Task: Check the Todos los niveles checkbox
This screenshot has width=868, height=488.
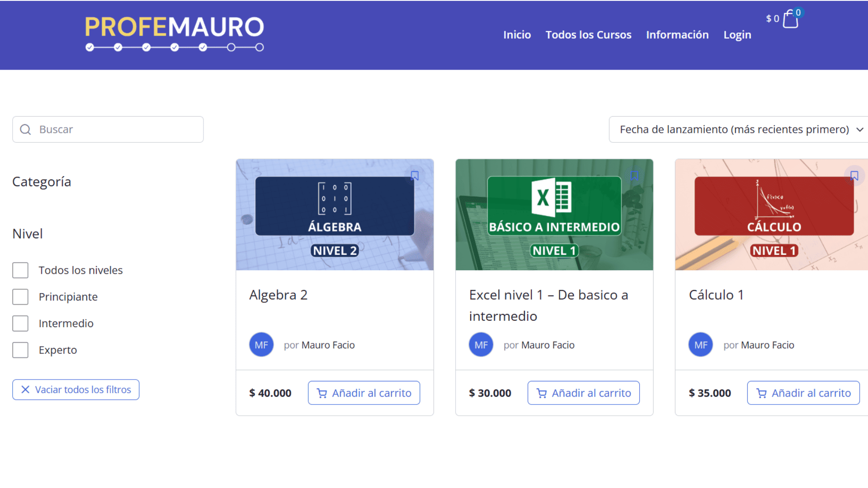Action: point(20,270)
